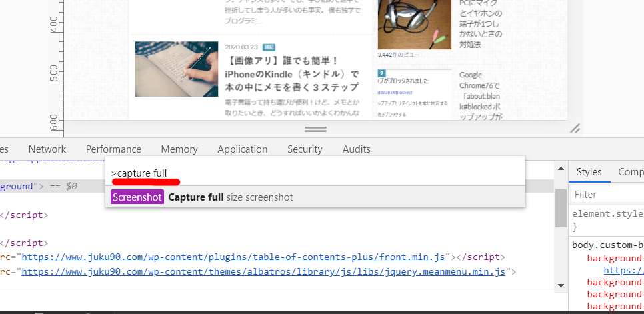Open the Security tab

[305, 149]
